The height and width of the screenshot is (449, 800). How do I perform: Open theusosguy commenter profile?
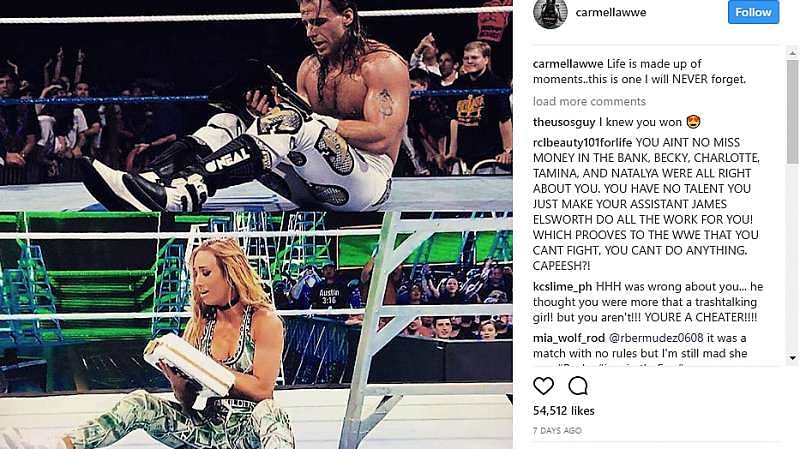click(564, 122)
